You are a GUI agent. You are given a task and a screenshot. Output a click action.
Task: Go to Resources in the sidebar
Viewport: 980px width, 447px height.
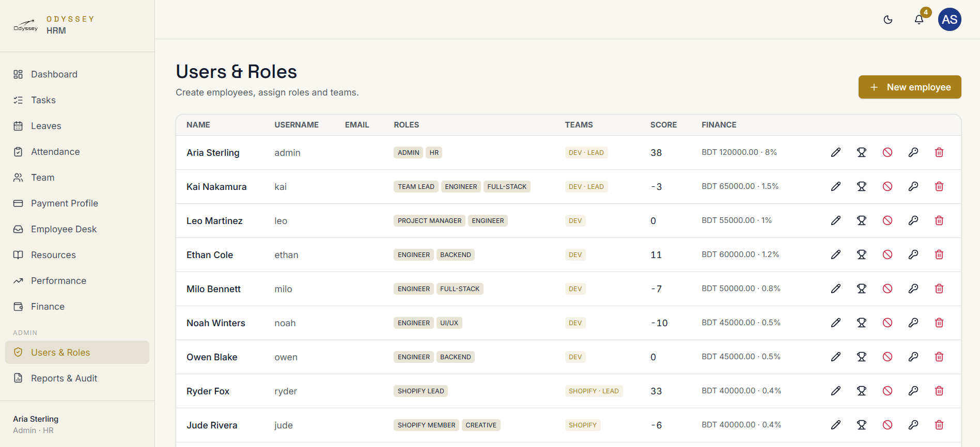[77, 255]
